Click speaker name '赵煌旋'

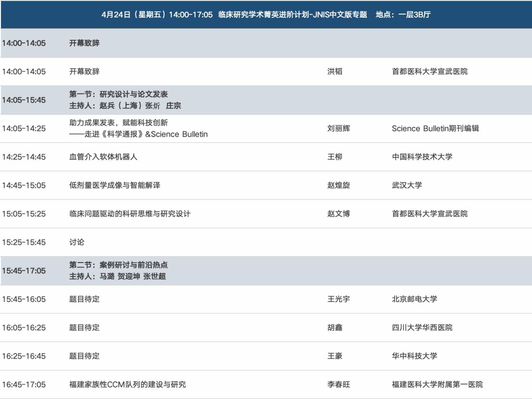click(338, 185)
